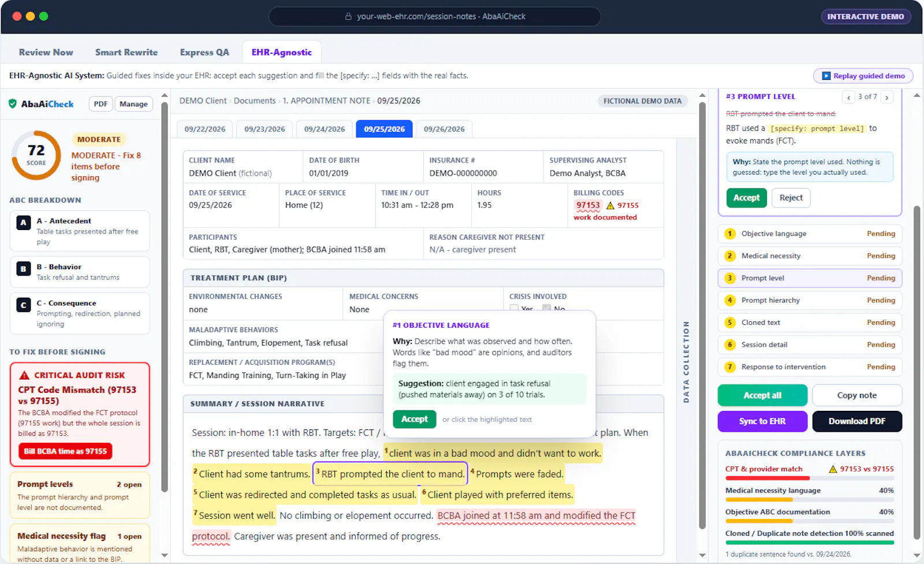The width and height of the screenshot is (924, 564).
Task: Click the Medical necessity language progress bar
Action: pos(810,500)
